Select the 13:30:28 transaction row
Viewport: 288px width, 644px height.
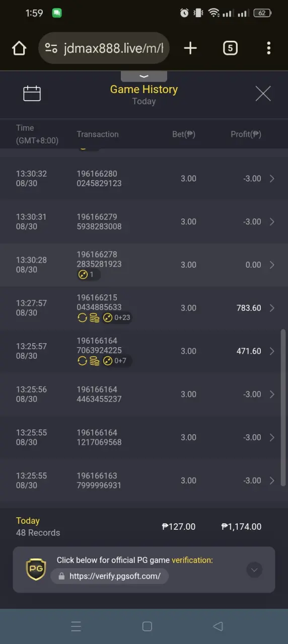tap(144, 265)
